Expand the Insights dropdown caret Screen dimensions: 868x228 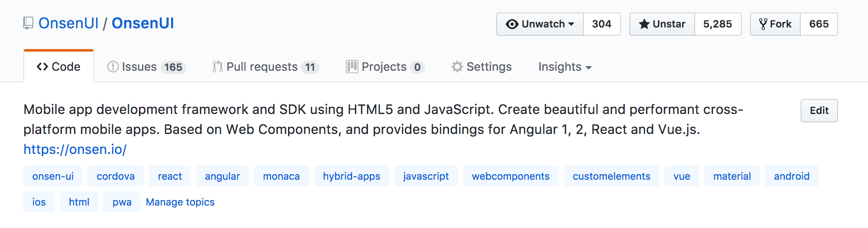point(588,67)
